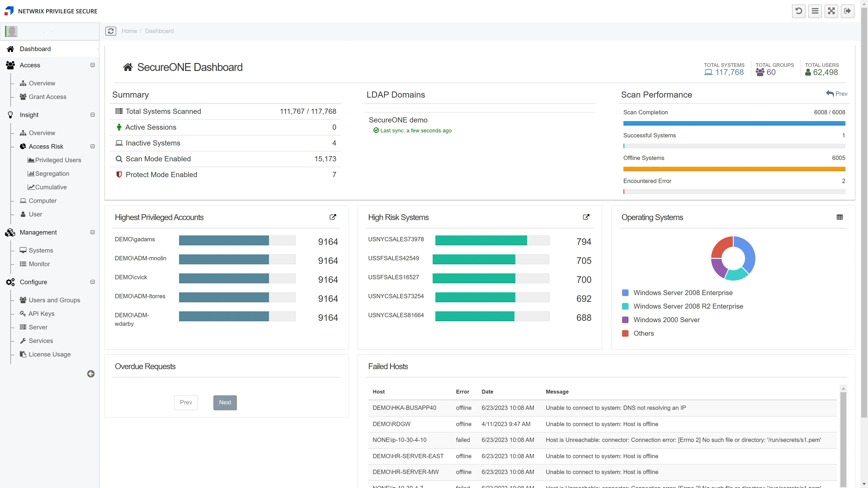Click the SecureONE demo LDAP domain
Image resolution: width=868 pixels, height=488 pixels.
point(398,120)
